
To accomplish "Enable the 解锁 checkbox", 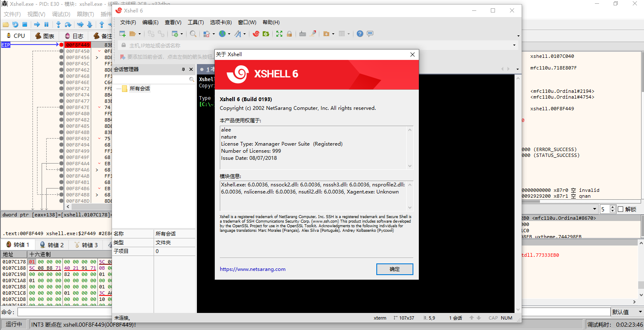I will pyautogui.click(x=621, y=209).
